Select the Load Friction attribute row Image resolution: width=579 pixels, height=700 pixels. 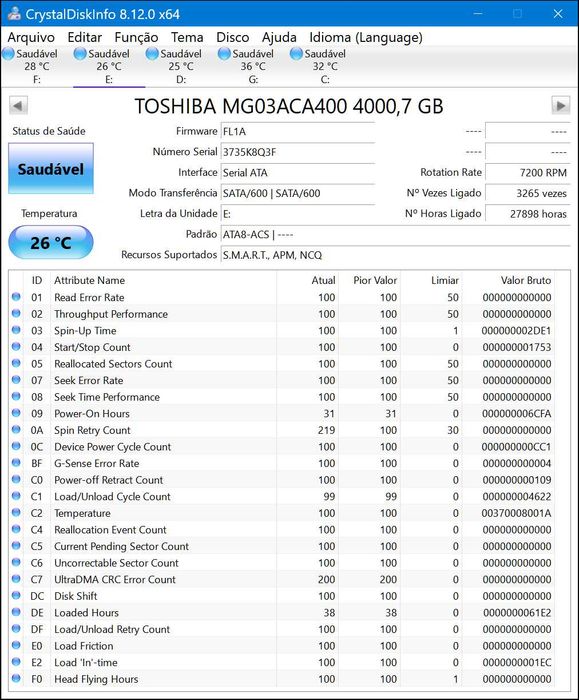click(282, 646)
